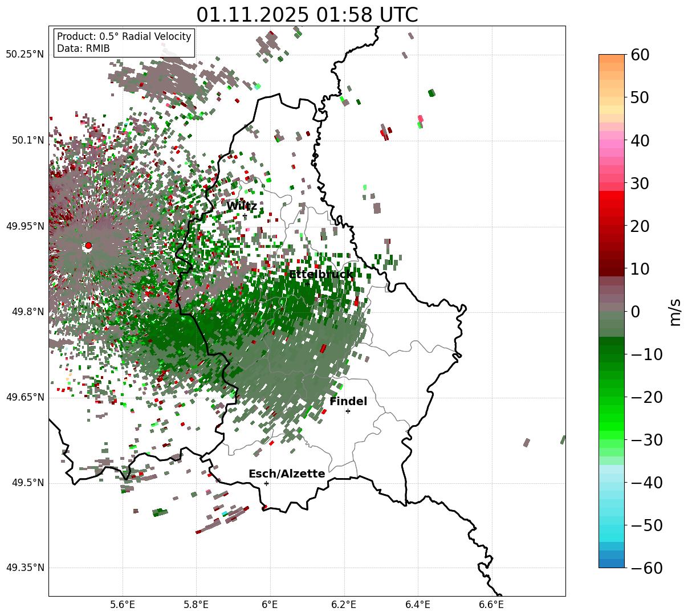Click the Wiltz station label
The width and height of the screenshot is (688, 616).
(242, 206)
